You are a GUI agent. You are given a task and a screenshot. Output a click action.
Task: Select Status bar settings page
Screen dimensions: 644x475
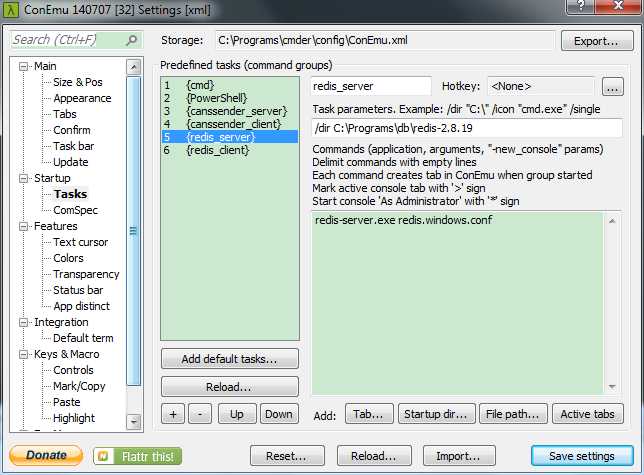(x=78, y=290)
